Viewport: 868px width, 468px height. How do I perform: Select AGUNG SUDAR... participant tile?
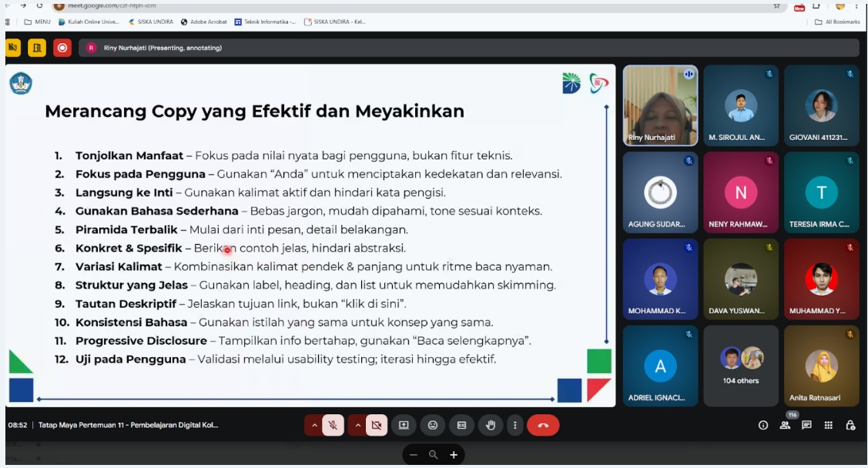click(x=660, y=192)
